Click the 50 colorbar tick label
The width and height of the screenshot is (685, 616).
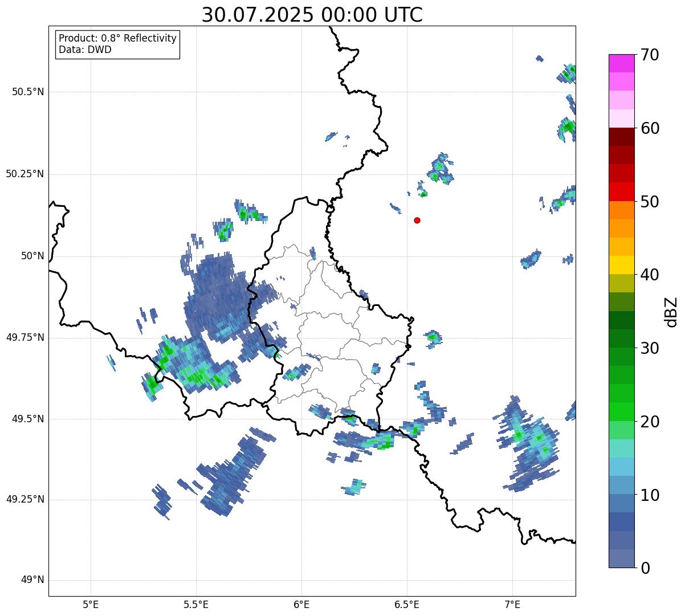tap(650, 202)
